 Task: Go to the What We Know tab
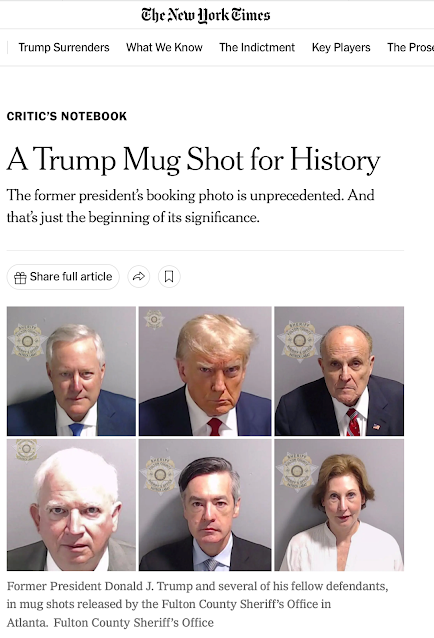pyautogui.click(x=164, y=47)
